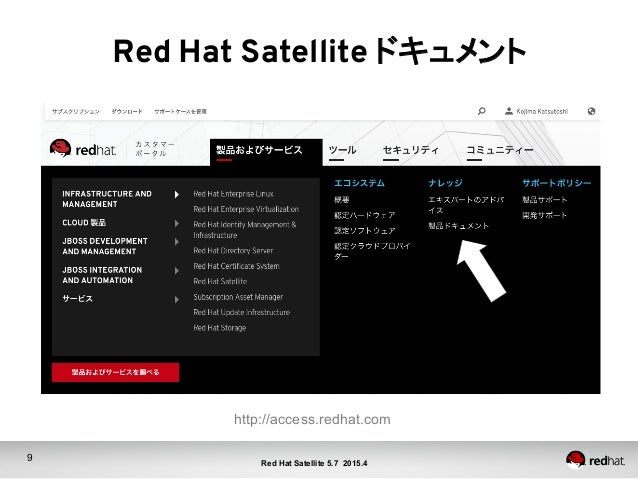638x479 pixels.
Task: Open the ナレッジ heading
Action: click(x=446, y=183)
